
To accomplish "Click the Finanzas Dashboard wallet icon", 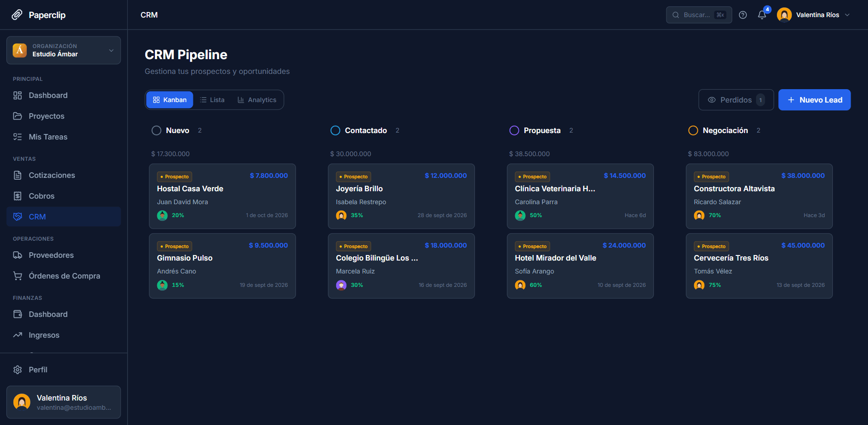I will click(18, 314).
